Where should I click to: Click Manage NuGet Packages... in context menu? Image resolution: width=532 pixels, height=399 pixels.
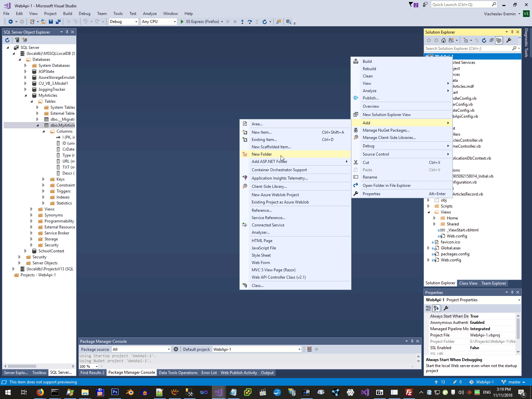pos(401,130)
